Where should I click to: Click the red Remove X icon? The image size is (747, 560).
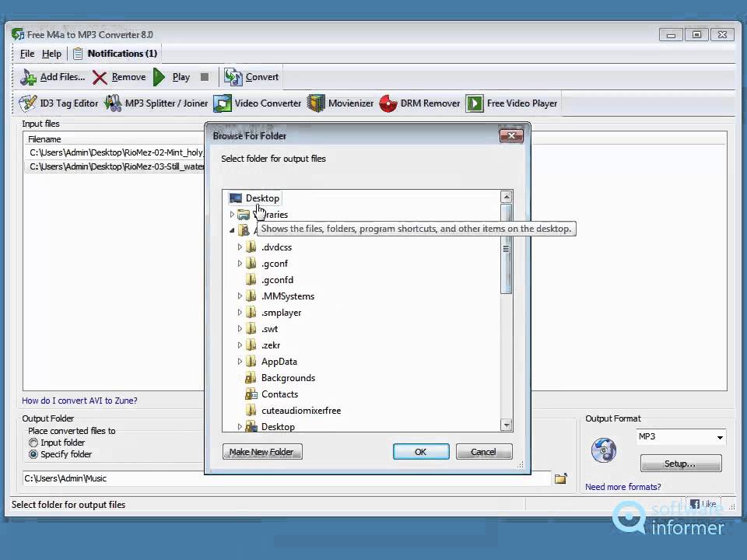[x=100, y=77]
